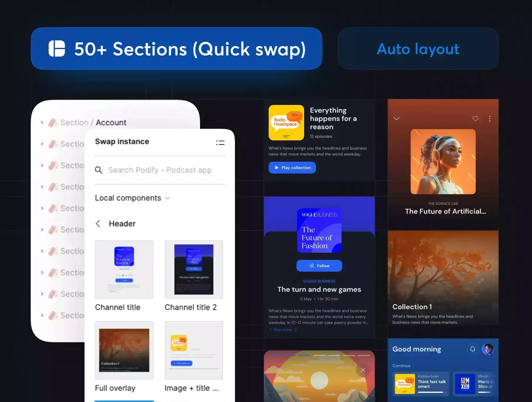This screenshot has width=532, height=402.
Task: Tap the heart favorite icon on player
Action: point(475,119)
